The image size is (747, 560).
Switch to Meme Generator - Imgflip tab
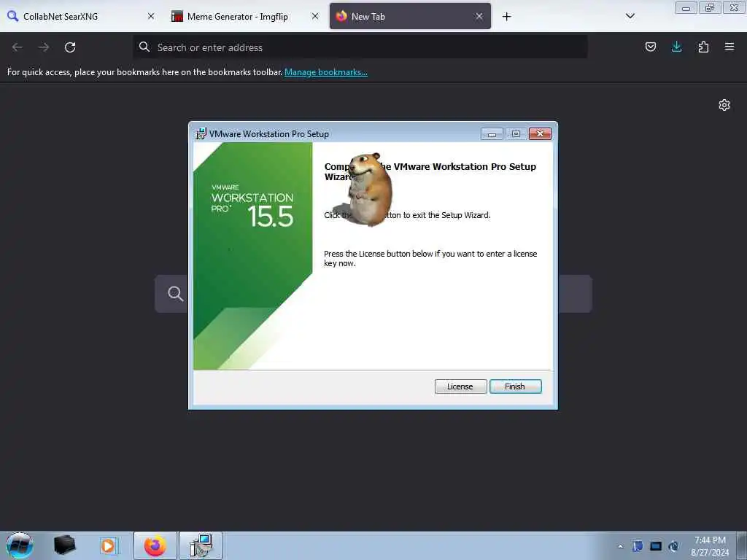(245, 16)
